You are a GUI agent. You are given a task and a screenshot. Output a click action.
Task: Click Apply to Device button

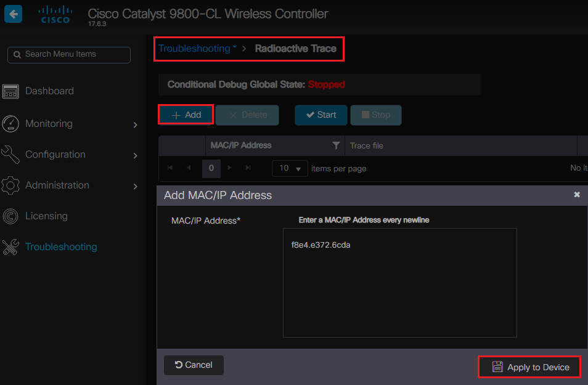pyautogui.click(x=530, y=367)
